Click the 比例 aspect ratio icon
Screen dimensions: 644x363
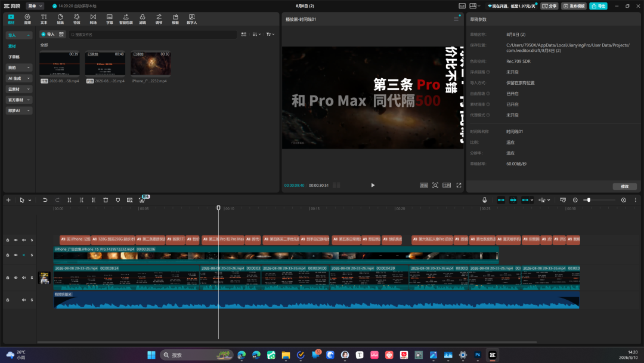447,185
